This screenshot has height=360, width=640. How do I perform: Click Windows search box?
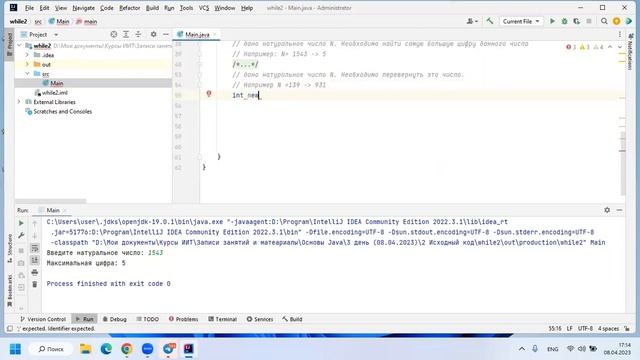[51, 349]
